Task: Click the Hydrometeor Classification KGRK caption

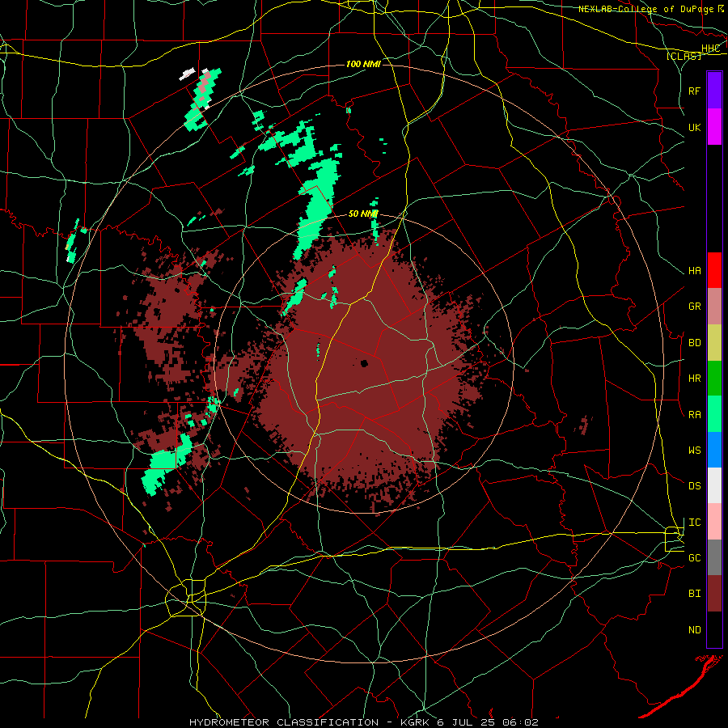Action: point(363,722)
